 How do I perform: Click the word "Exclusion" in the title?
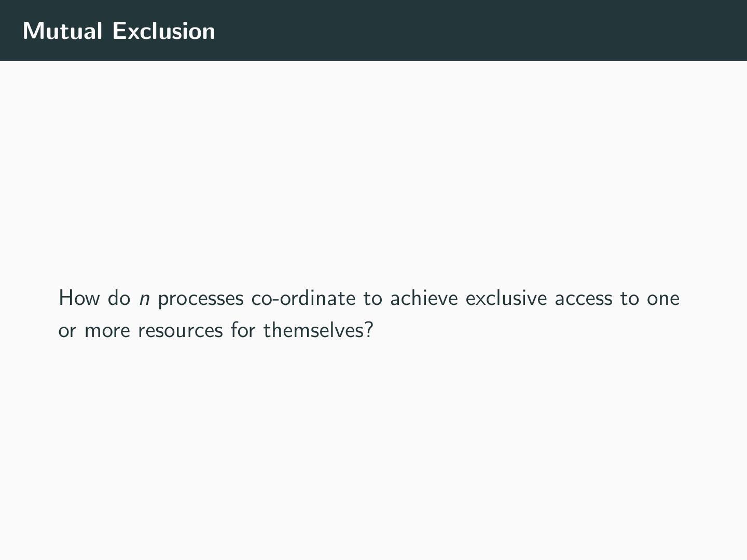(163, 31)
